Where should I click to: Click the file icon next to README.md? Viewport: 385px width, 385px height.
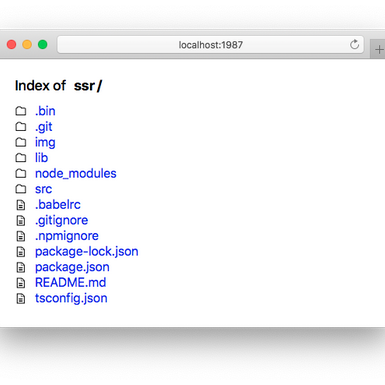(21, 283)
